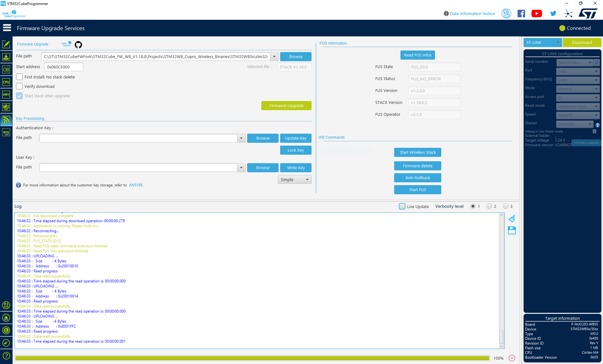Open the Erasing & Programming download icon
Screen dimensions: 603x364
tap(6, 57)
